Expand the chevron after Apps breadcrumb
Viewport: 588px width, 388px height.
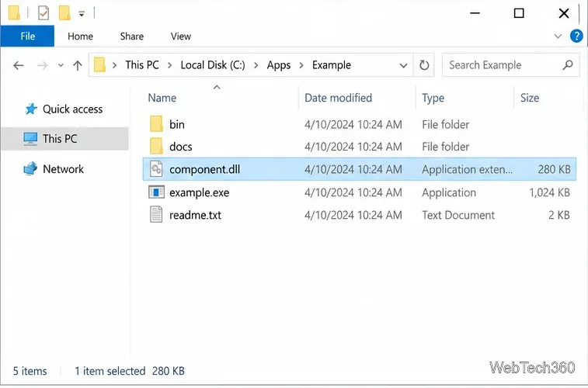(x=301, y=65)
